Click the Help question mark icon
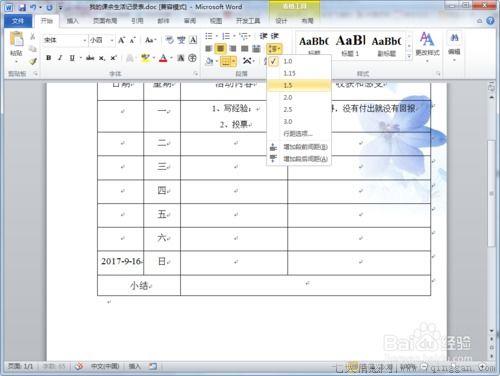The image size is (500, 376). coord(490,21)
